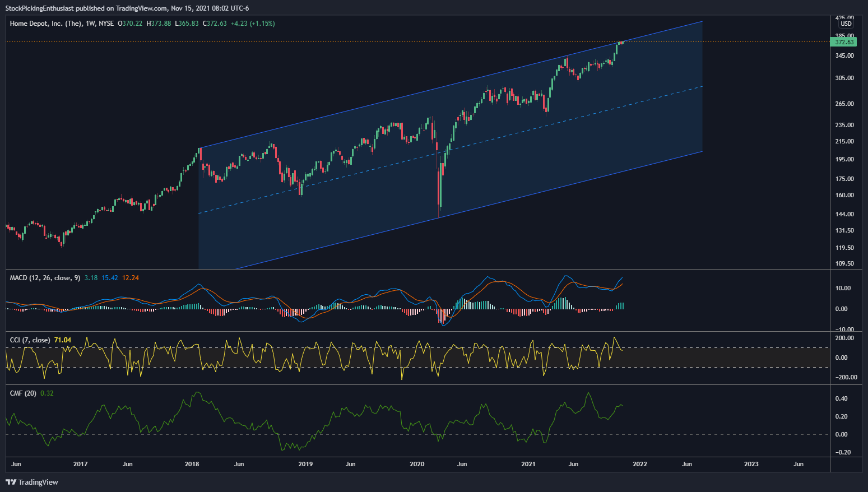Image resolution: width=868 pixels, height=492 pixels.
Task: Click the 144.00 price axis label
Action: coord(844,215)
